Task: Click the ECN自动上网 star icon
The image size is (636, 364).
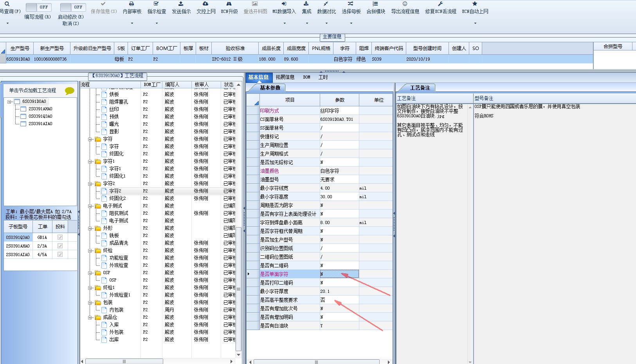Action: (x=475, y=4)
